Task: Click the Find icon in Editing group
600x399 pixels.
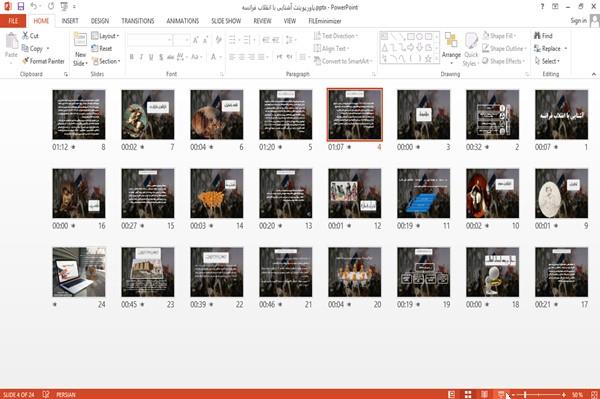Action: click(x=538, y=36)
